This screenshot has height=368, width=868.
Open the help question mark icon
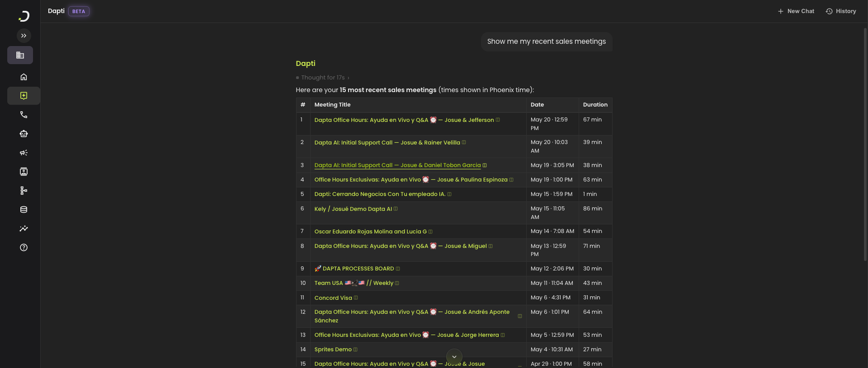coord(24,248)
